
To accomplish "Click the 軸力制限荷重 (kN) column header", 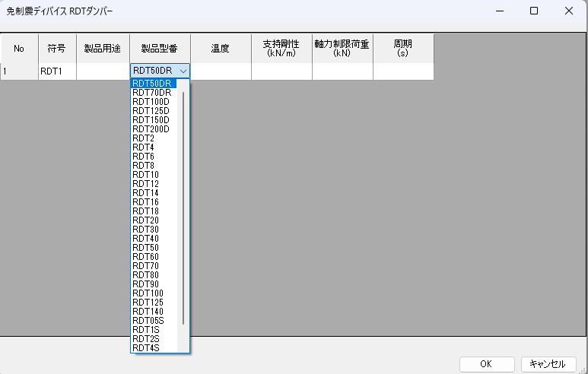I will [x=342, y=49].
